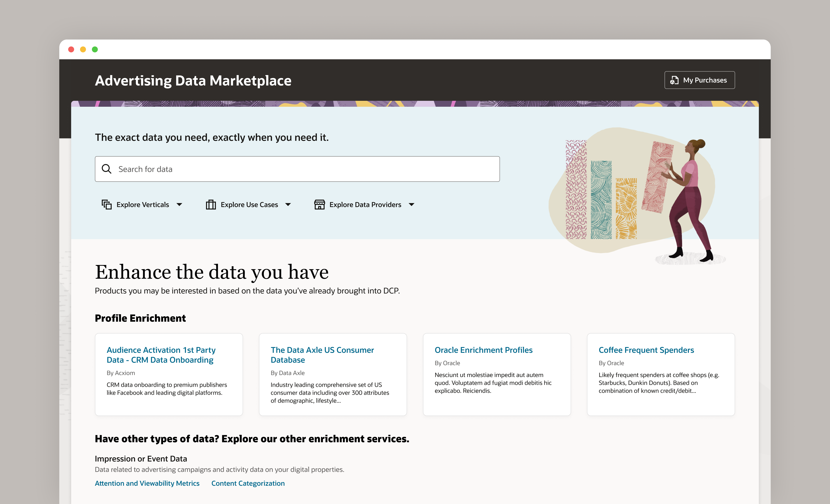Click the red window close dot
The width and height of the screenshot is (830, 504).
pos(71,50)
